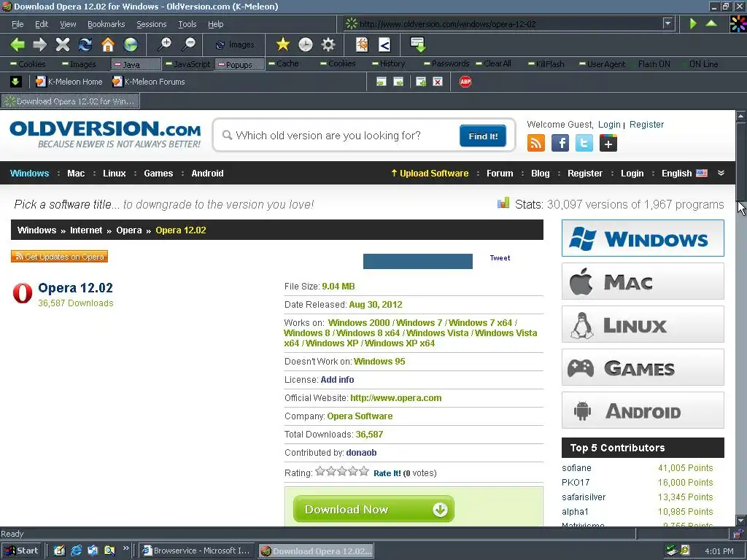Expand the taskbar quick launch chevron
Image resolution: width=747 pixels, height=560 pixels.
point(125,548)
